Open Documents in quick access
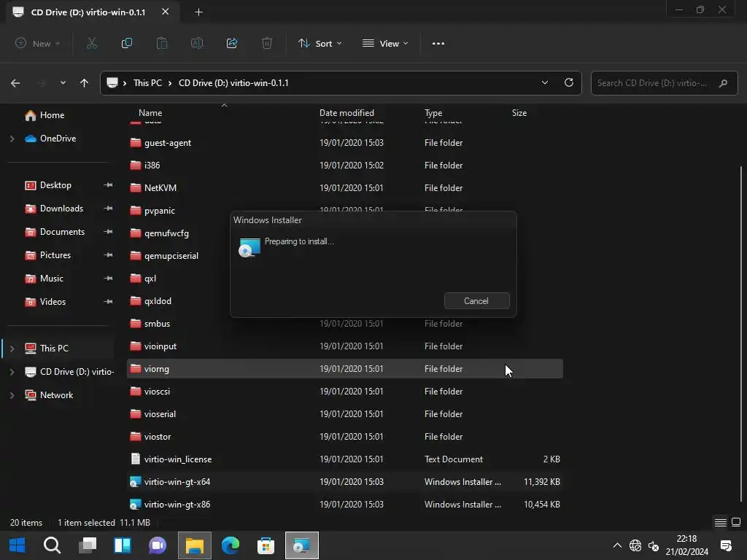Image resolution: width=747 pixels, height=560 pixels. coord(62,232)
